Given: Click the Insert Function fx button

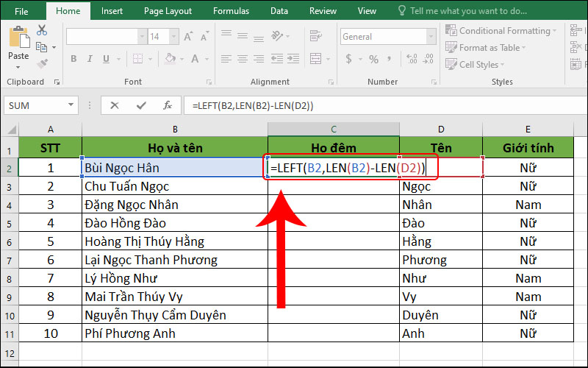Looking at the screenshot, I should click(168, 105).
